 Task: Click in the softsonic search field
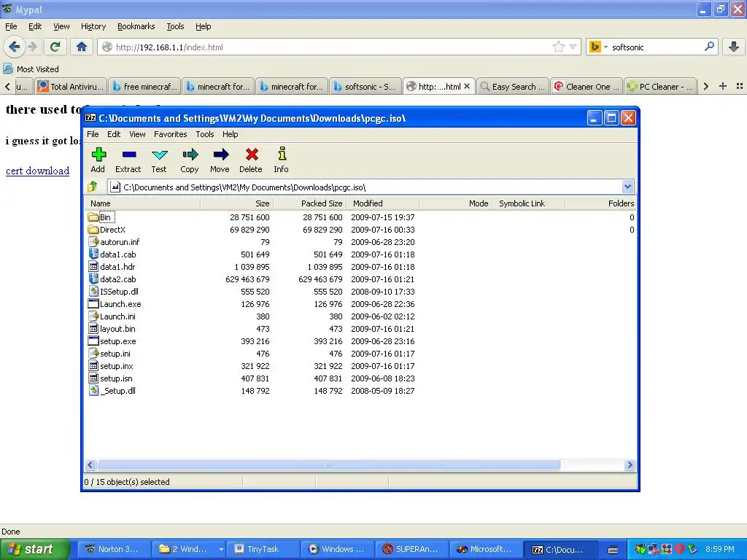(x=655, y=47)
